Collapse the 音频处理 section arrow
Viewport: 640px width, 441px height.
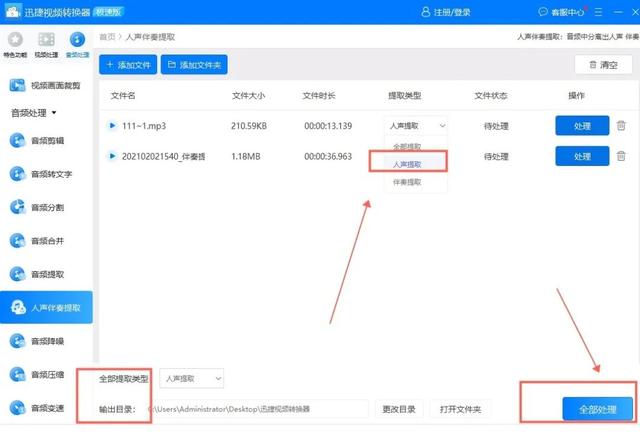54,113
